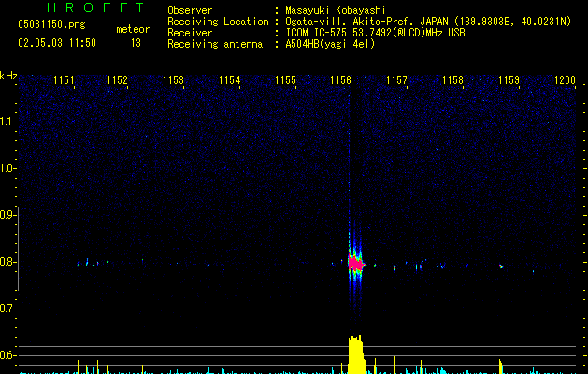Click the large yellow signal power peak

pyautogui.click(x=355, y=354)
